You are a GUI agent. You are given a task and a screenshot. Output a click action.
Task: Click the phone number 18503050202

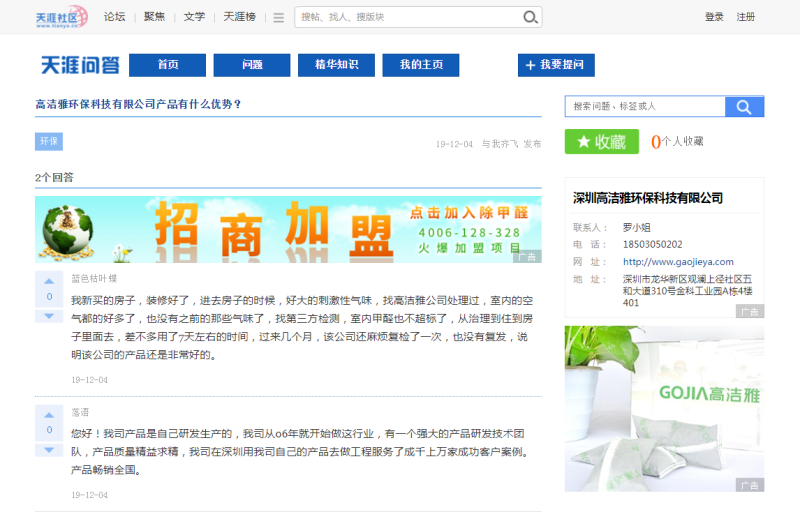653,244
